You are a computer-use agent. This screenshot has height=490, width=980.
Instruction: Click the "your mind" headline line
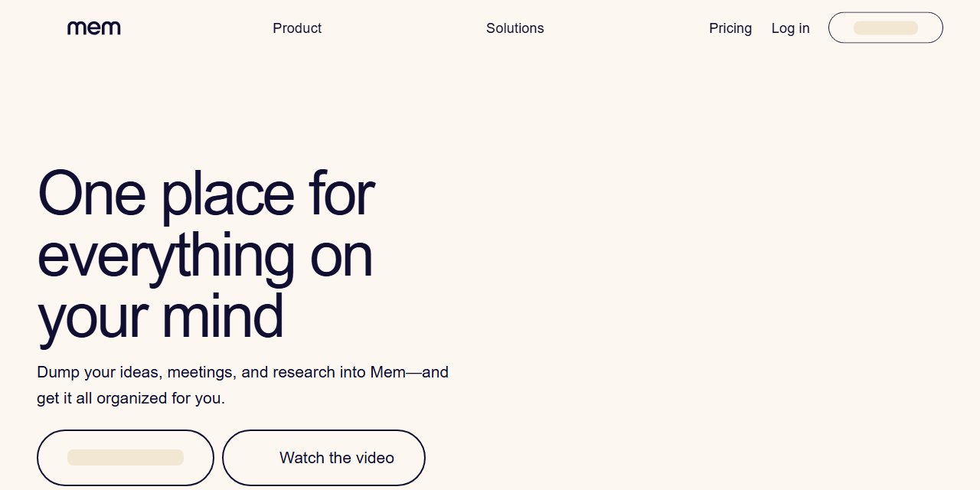[x=161, y=318]
